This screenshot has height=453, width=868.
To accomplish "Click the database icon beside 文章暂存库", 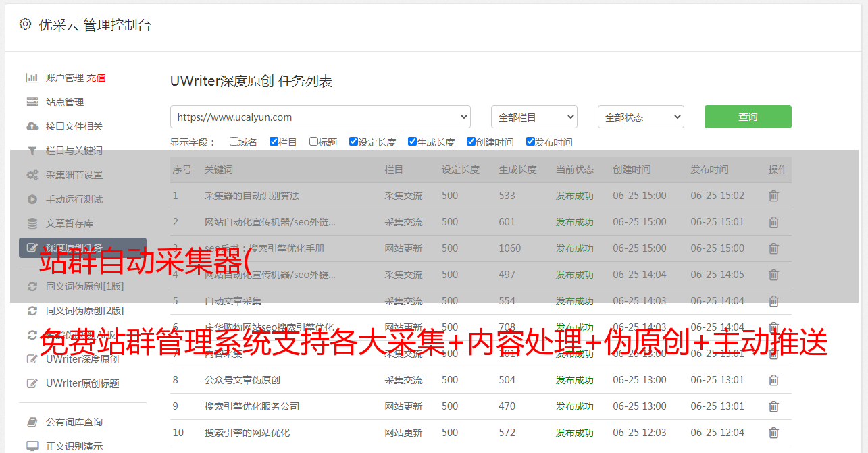I will point(32,223).
